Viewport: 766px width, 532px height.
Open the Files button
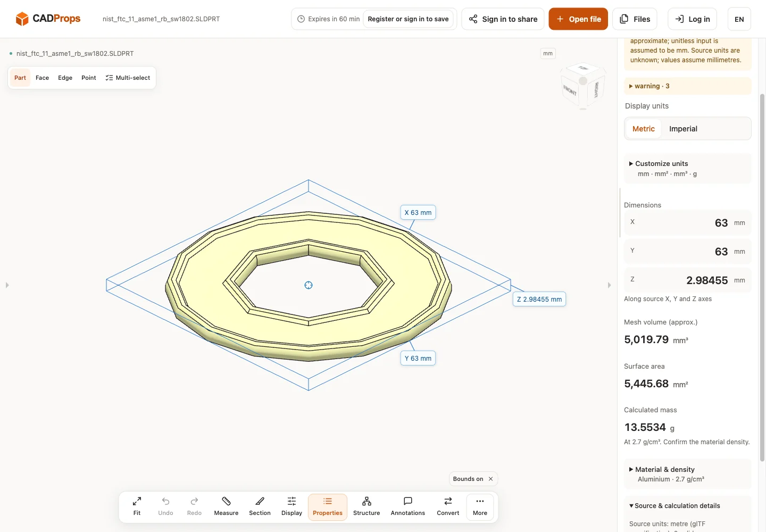(x=635, y=19)
